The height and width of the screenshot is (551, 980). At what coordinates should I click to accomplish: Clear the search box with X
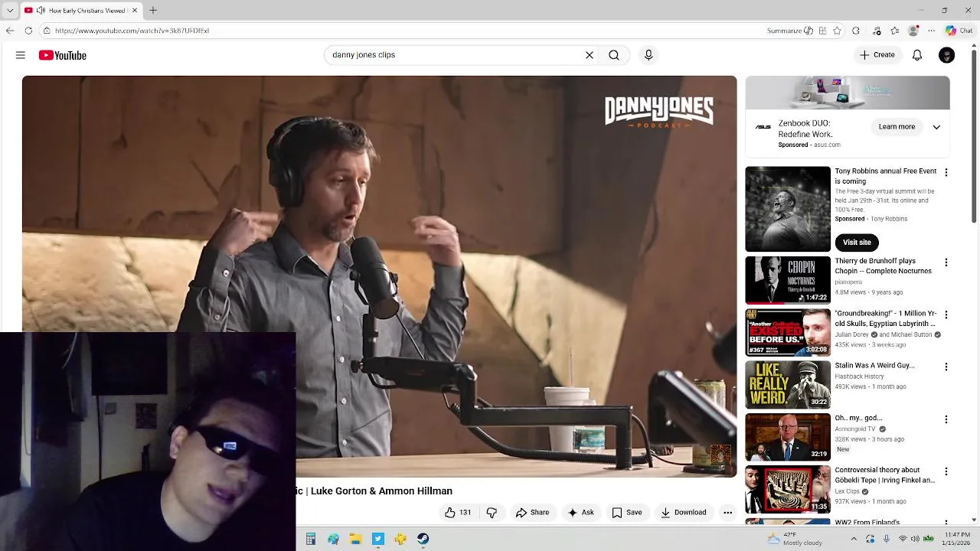click(x=590, y=55)
